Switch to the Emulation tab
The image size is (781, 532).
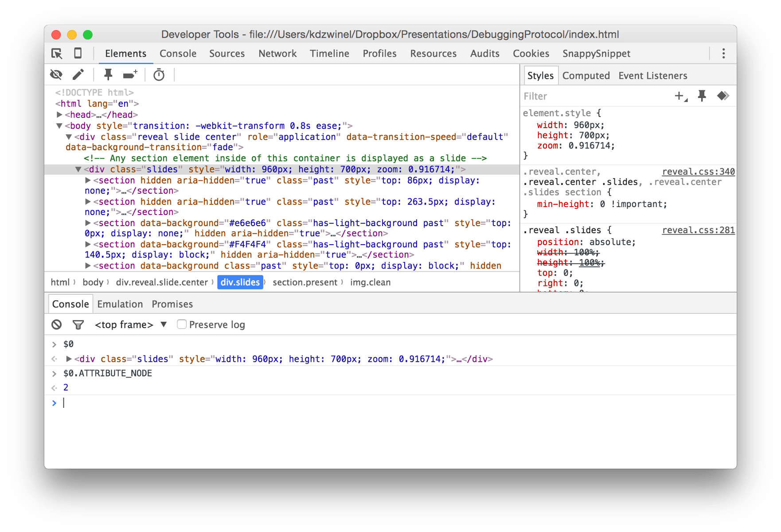point(120,304)
